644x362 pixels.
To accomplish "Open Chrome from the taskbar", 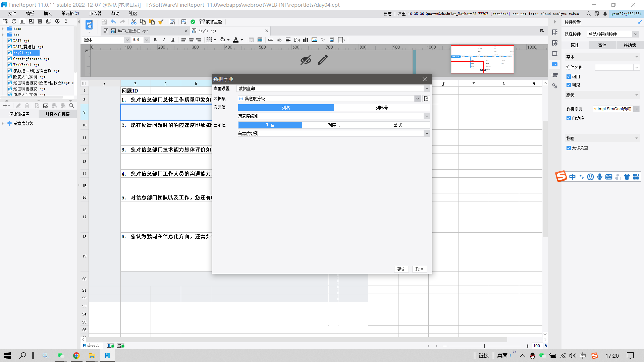I will [x=76, y=356].
